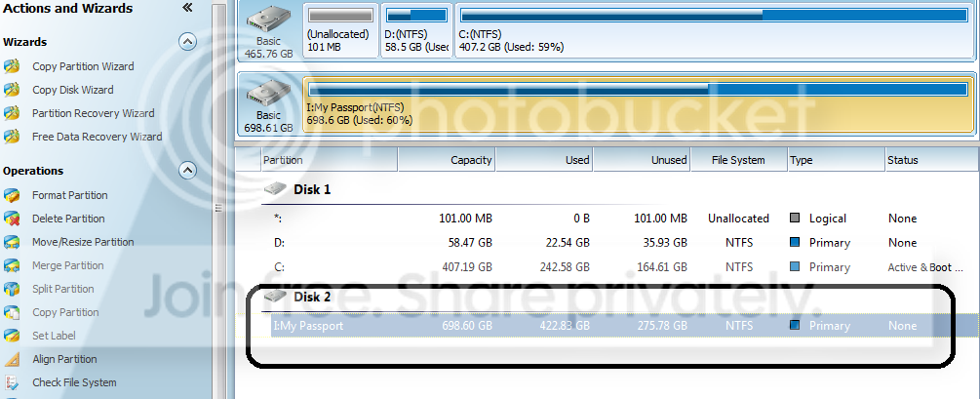Click the Disk 2 group header
The image size is (980, 399).
[x=312, y=297]
